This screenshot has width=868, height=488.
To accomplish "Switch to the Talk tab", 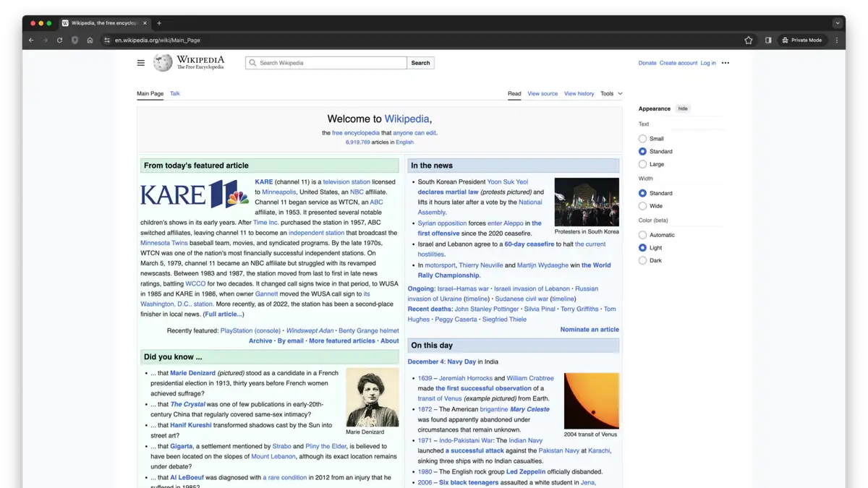I will click(175, 93).
